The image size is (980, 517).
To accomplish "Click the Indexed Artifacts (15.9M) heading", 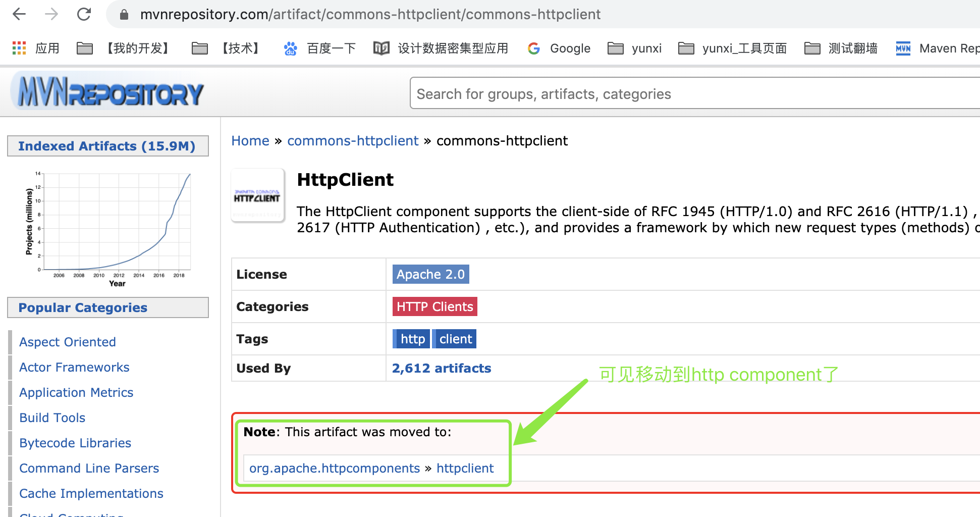I will coord(107,146).
